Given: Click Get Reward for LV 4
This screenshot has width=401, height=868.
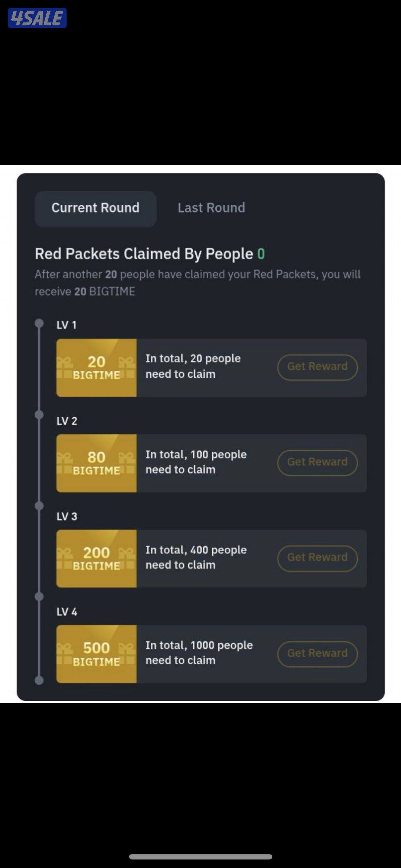Looking at the screenshot, I should (318, 653).
